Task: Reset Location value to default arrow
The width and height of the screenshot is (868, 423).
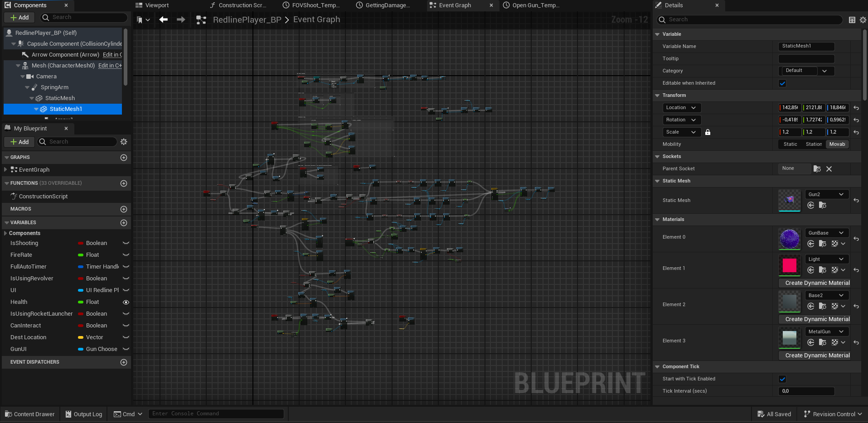Action: point(856,108)
